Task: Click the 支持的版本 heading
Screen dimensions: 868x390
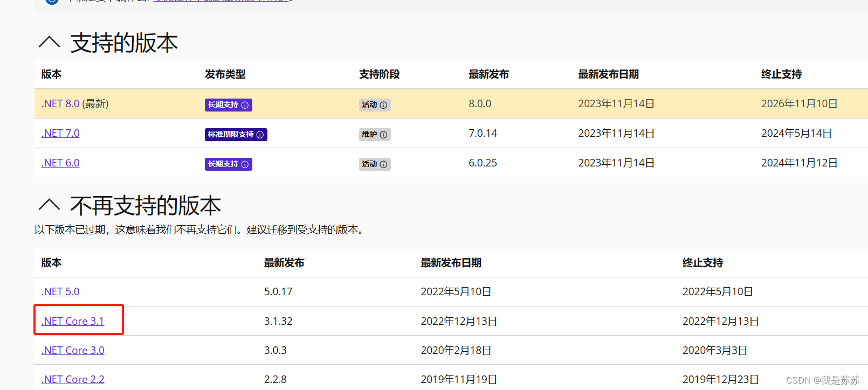Action: [x=124, y=43]
